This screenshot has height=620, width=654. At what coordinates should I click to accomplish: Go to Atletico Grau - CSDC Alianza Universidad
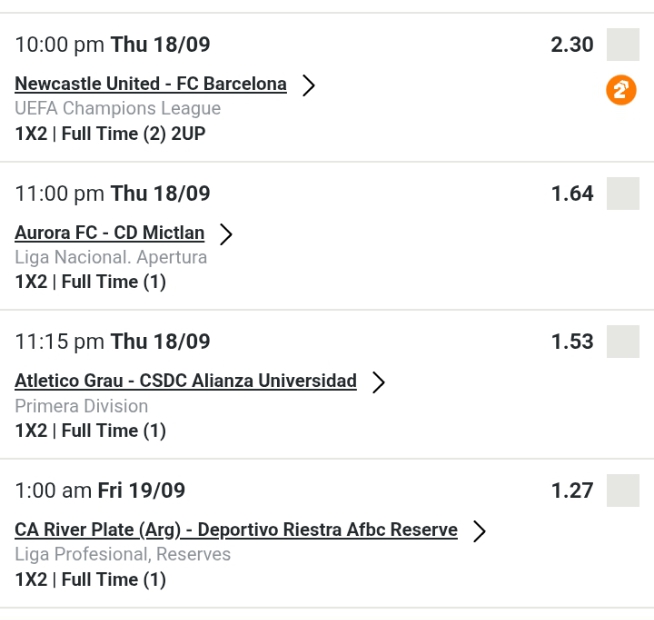click(x=185, y=381)
